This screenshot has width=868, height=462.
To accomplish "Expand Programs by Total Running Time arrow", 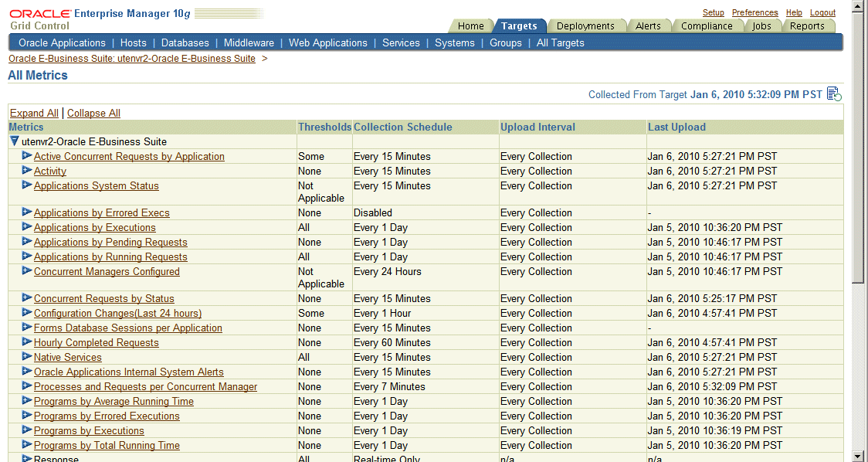I will tap(27, 445).
